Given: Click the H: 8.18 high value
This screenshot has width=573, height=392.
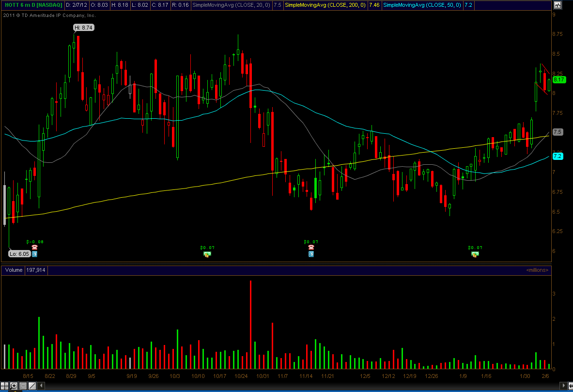Looking at the screenshot, I should tap(120, 5).
